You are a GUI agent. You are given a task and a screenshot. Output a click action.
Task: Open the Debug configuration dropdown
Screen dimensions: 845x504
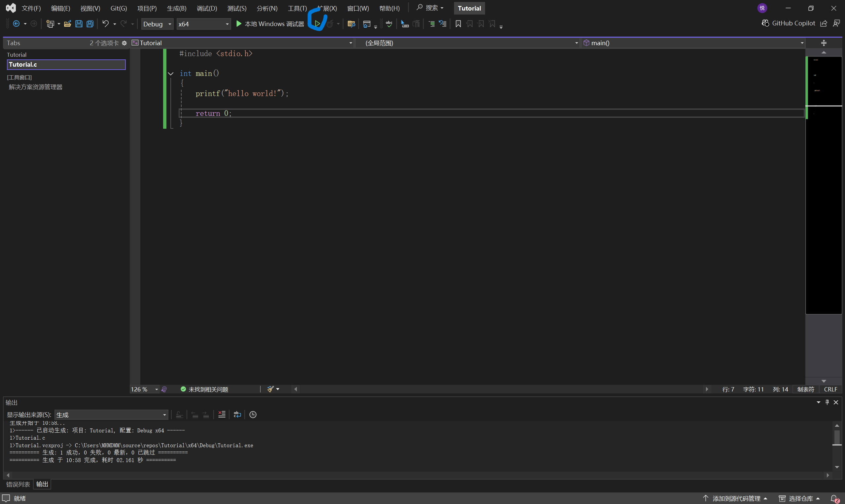(x=157, y=24)
